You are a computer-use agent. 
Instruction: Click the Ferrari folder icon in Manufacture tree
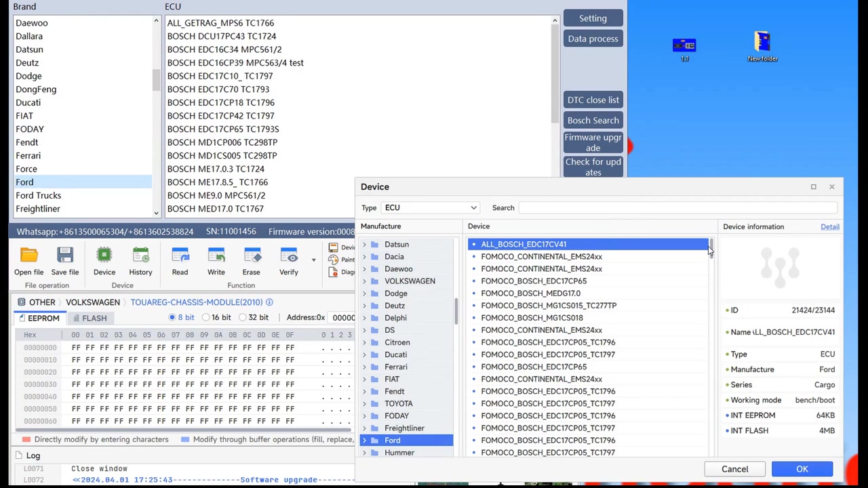pos(375,367)
